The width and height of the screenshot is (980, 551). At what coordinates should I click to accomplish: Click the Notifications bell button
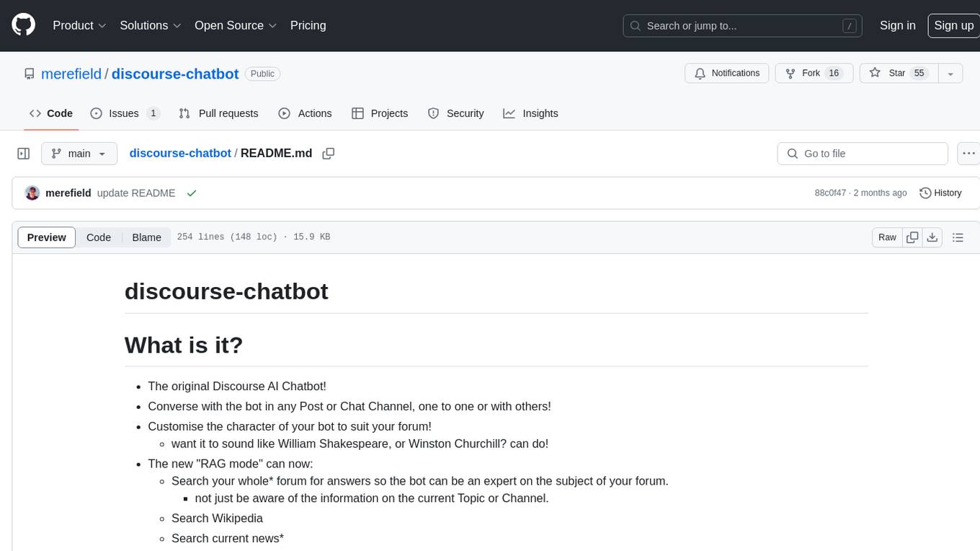pyautogui.click(x=727, y=74)
